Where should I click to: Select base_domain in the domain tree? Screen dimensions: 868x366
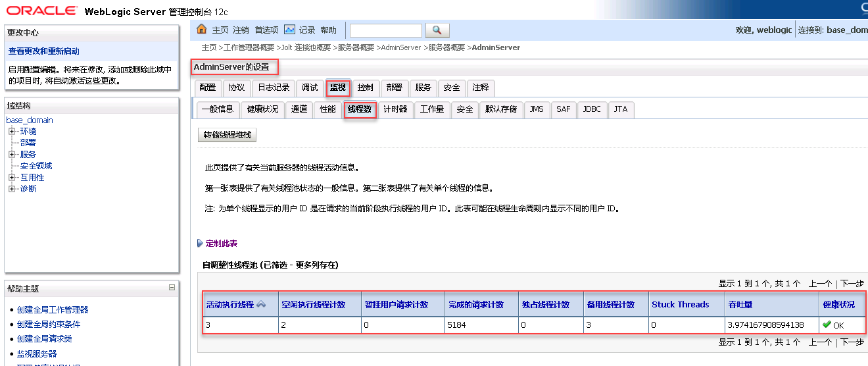pos(30,120)
